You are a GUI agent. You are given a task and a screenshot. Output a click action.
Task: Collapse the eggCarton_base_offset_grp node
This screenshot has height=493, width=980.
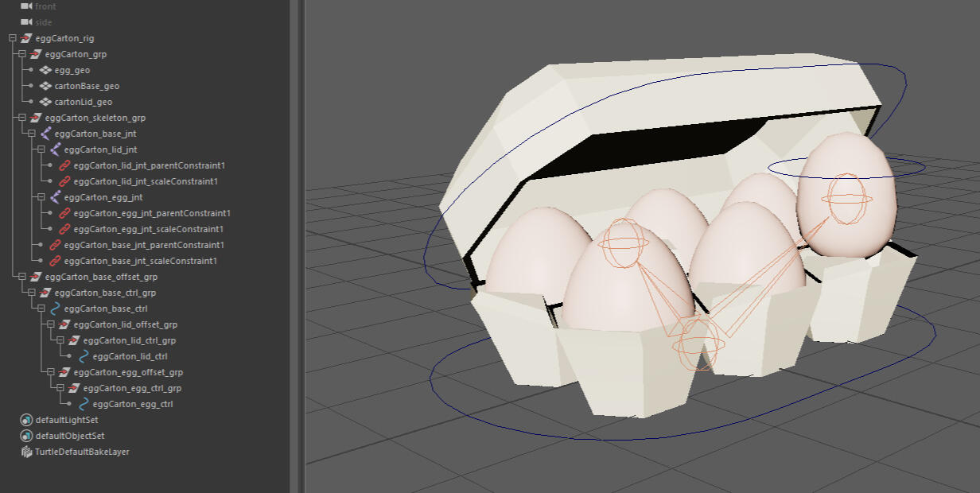[x=22, y=277]
